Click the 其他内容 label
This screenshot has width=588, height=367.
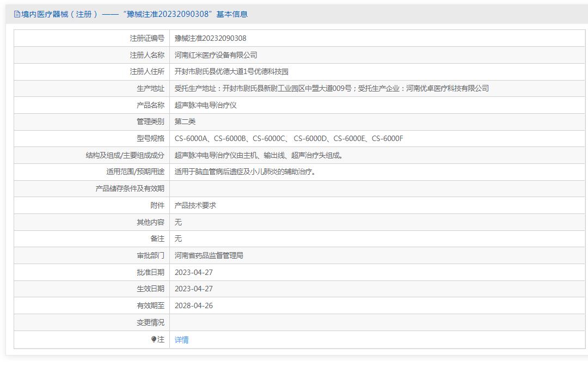click(x=150, y=222)
